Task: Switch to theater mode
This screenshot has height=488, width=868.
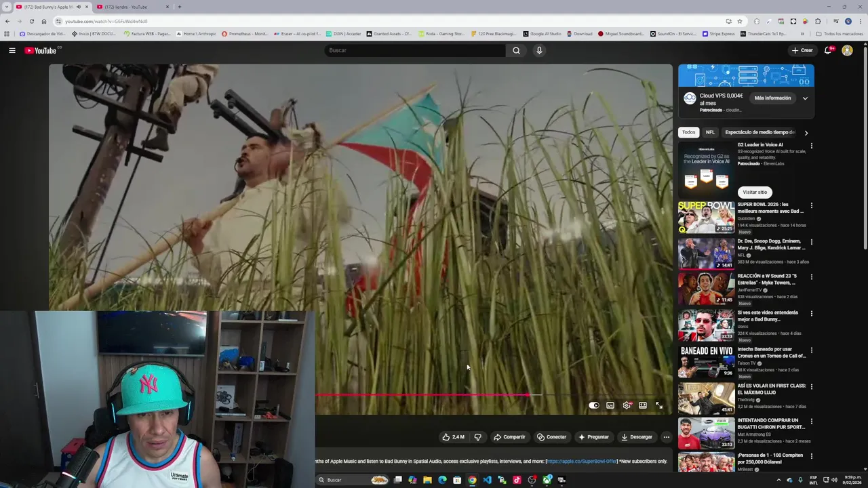Action: point(643,405)
